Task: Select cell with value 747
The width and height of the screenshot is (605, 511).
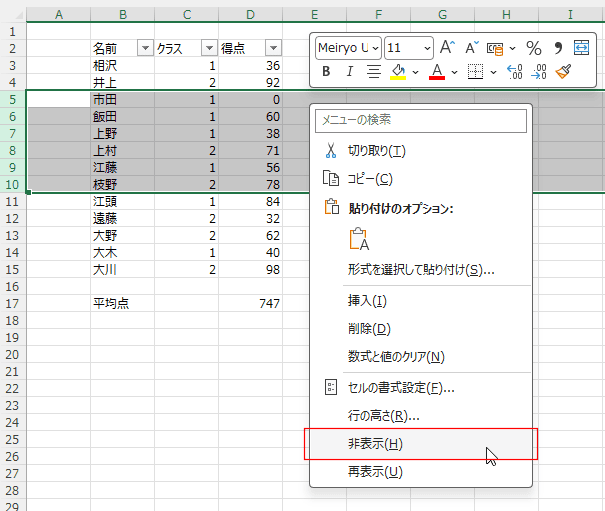Action: (x=250, y=303)
